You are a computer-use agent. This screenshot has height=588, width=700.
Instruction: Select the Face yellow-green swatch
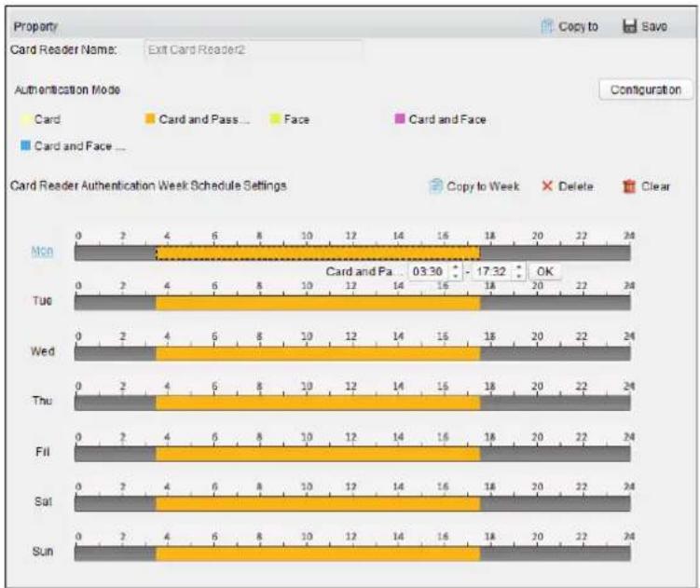[x=275, y=118]
